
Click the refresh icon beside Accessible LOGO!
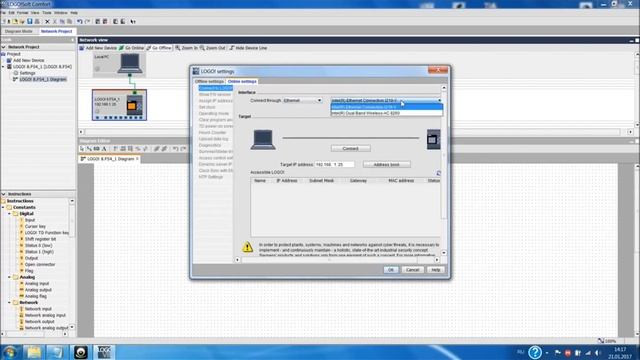439,173
